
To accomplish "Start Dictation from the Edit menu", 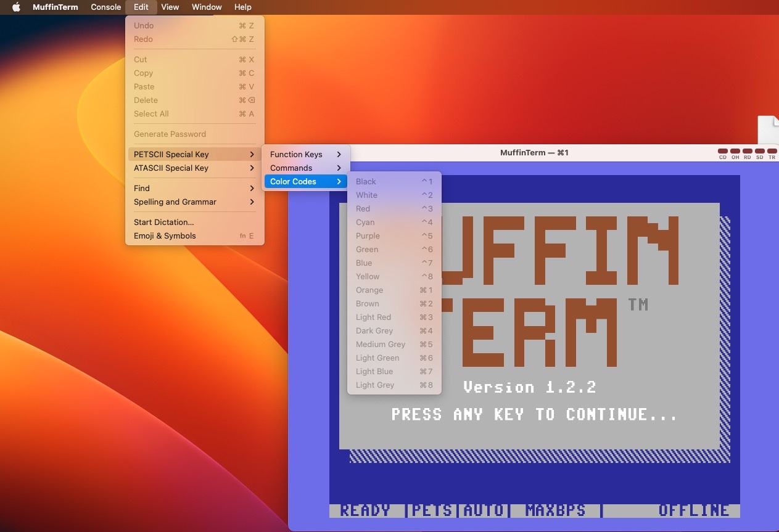I will pos(195,222).
